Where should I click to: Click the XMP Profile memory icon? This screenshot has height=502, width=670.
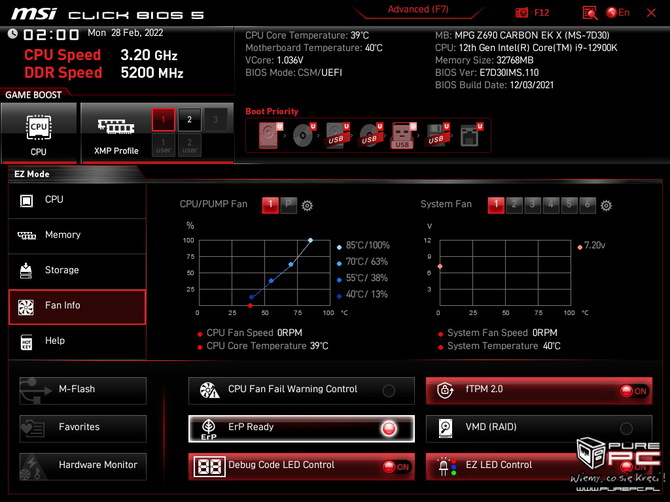pos(116,127)
